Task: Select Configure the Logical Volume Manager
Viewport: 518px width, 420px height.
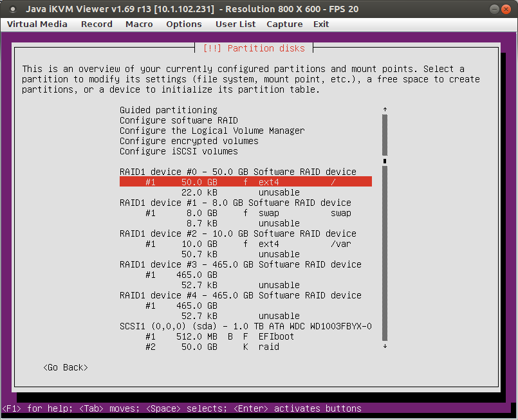Action: click(212, 131)
